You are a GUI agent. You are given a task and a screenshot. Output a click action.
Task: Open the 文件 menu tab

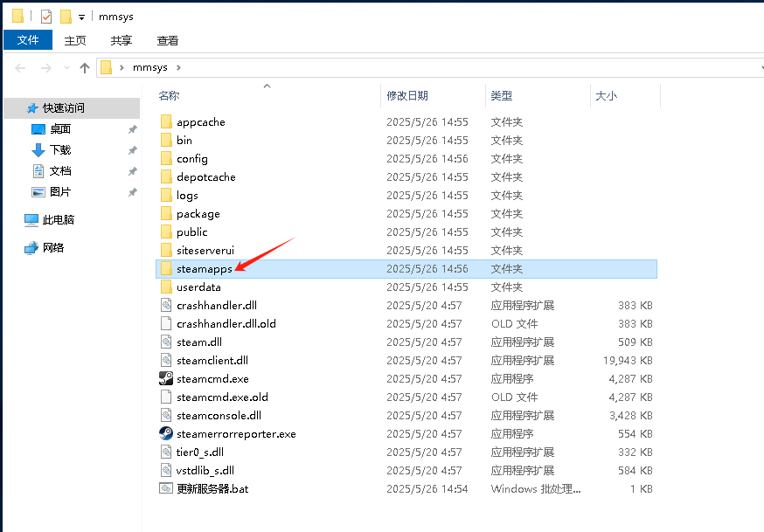click(x=28, y=40)
